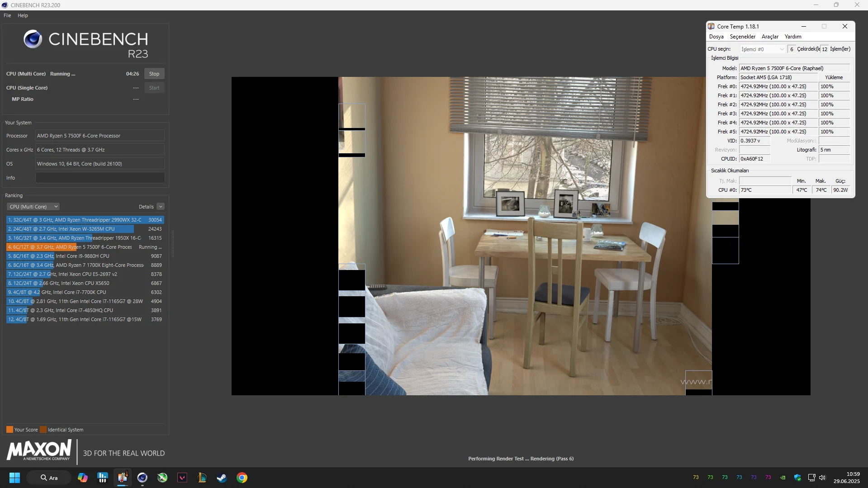Click the OS field showing Windows 10

[100, 164]
